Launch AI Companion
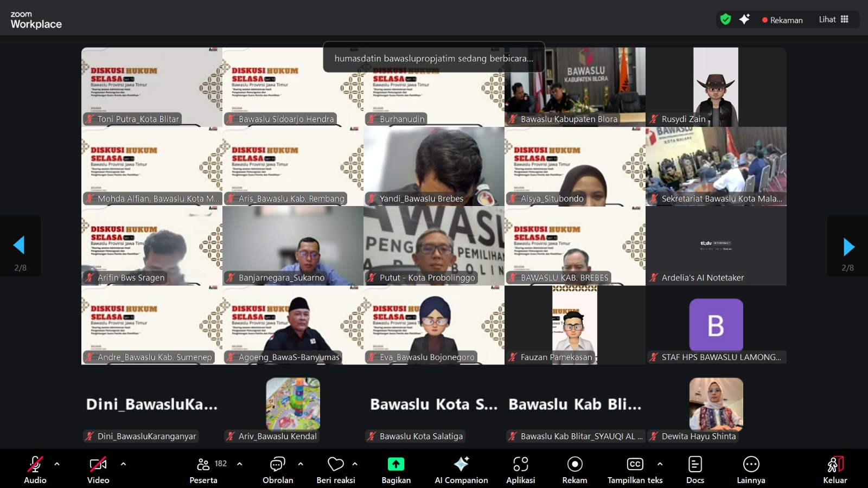868x488 pixels. click(461, 469)
